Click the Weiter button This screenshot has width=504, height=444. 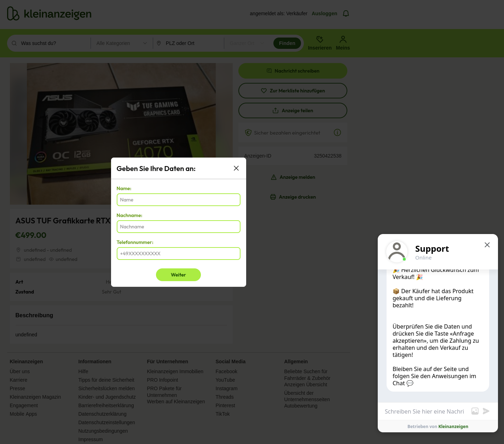click(x=178, y=275)
